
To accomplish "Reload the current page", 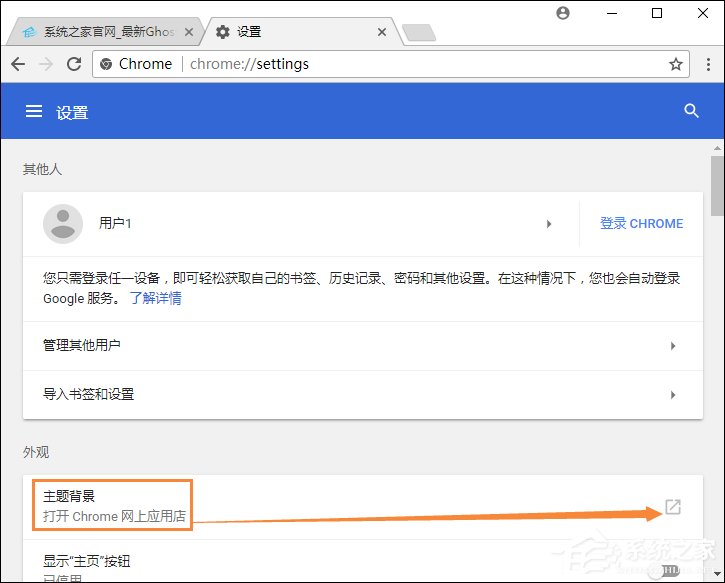I will tap(74, 64).
